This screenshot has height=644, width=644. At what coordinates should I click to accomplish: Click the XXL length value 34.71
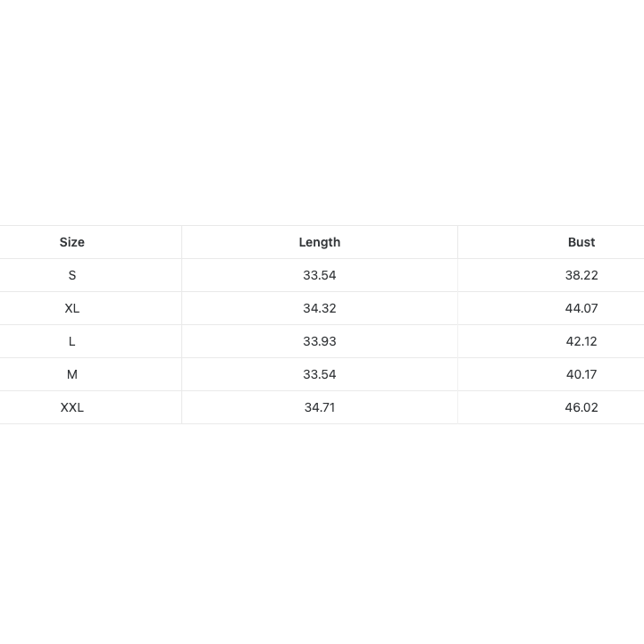pos(320,407)
